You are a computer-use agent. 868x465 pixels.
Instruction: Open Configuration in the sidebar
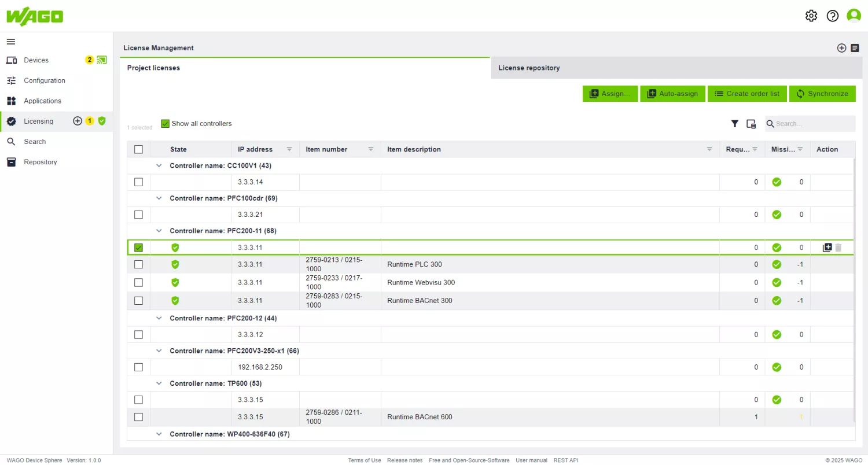(x=44, y=80)
